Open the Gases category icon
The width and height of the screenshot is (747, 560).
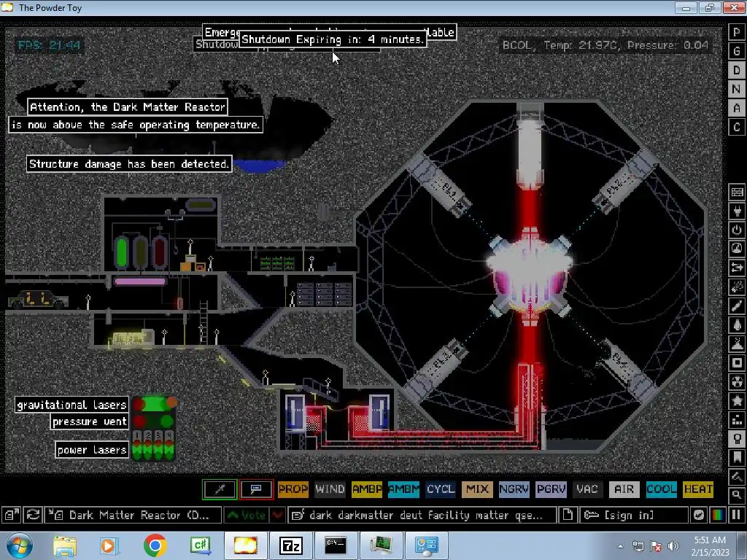pyautogui.click(x=737, y=306)
